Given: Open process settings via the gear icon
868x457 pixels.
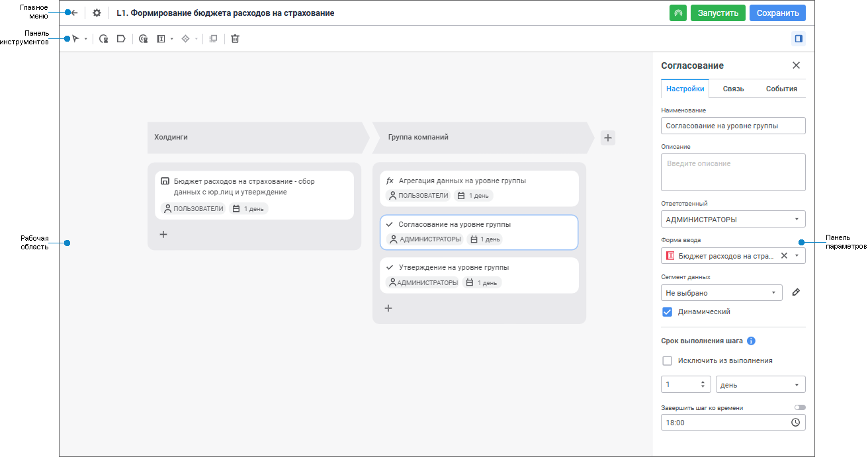Looking at the screenshot, I should 97,13.
